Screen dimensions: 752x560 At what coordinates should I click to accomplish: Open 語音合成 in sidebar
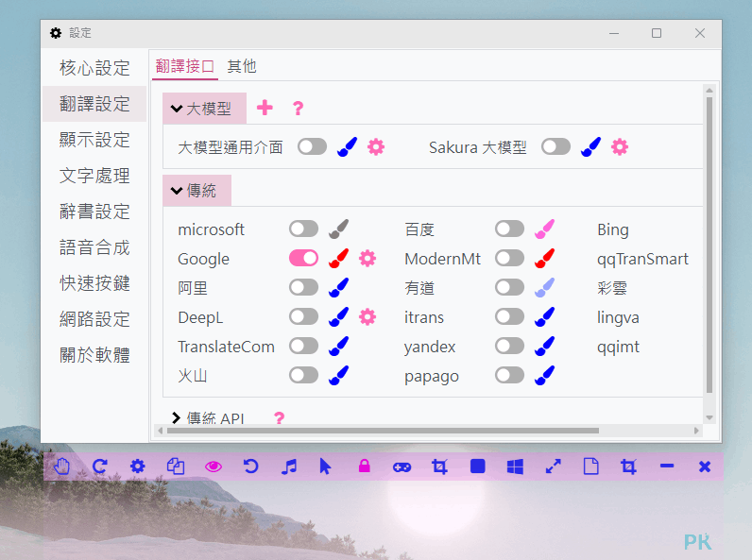coord(94,247)
